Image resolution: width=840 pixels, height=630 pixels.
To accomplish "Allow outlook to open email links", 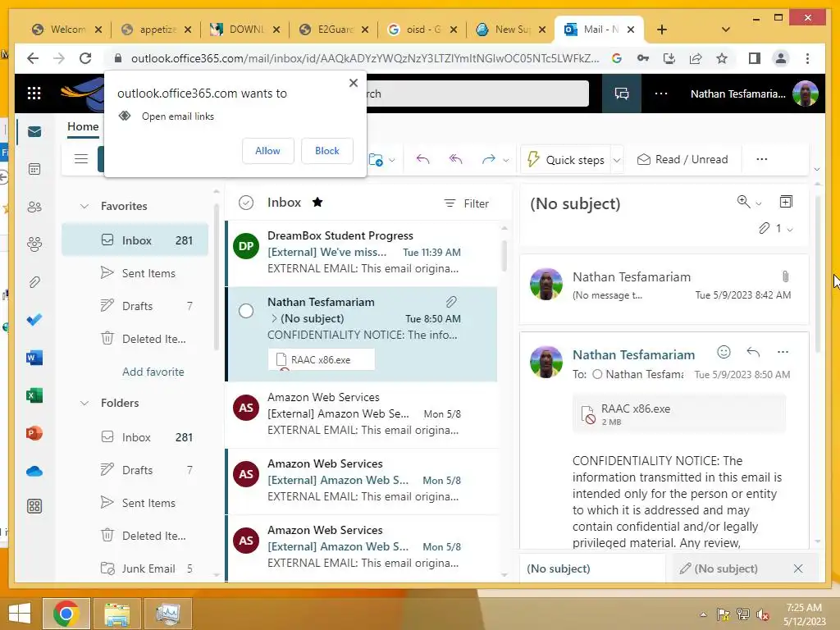I will pyautogui.click(x=267, y=151).
